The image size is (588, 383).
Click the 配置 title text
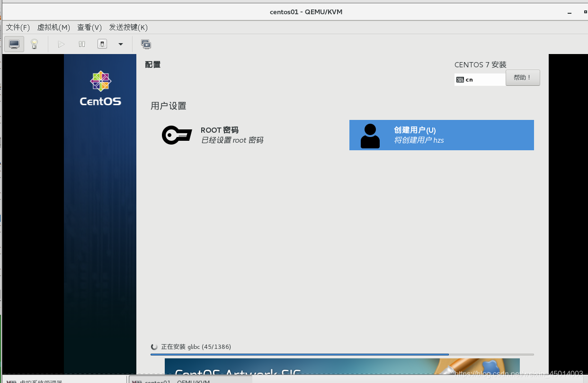point(153,64)
